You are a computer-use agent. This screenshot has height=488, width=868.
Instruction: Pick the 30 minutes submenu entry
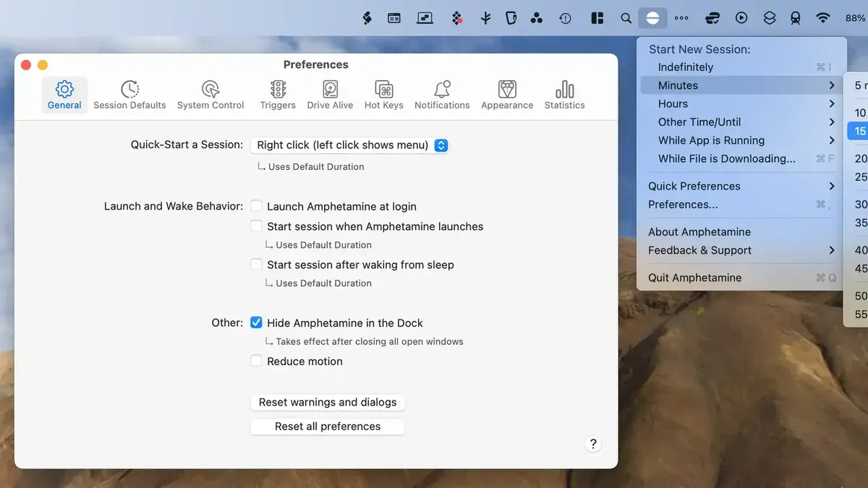(x=857, y=205)
